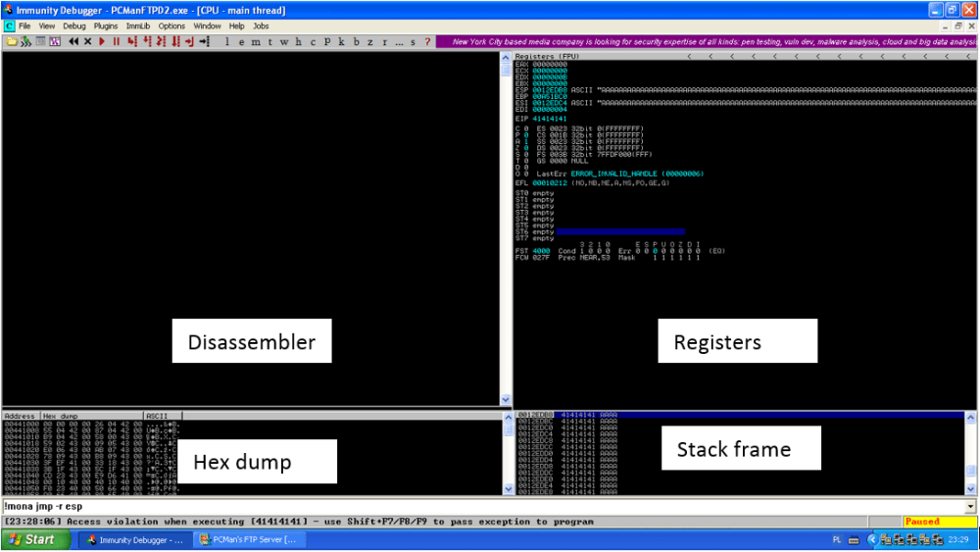Select the EAX 00000000 register line
980x552 pixels.
point(541,65)
